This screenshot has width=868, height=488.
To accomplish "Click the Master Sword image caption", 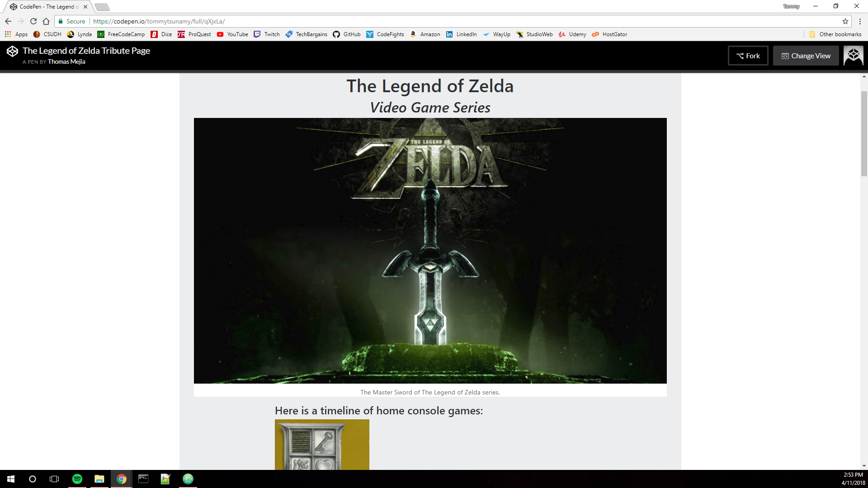I will 430,392.
